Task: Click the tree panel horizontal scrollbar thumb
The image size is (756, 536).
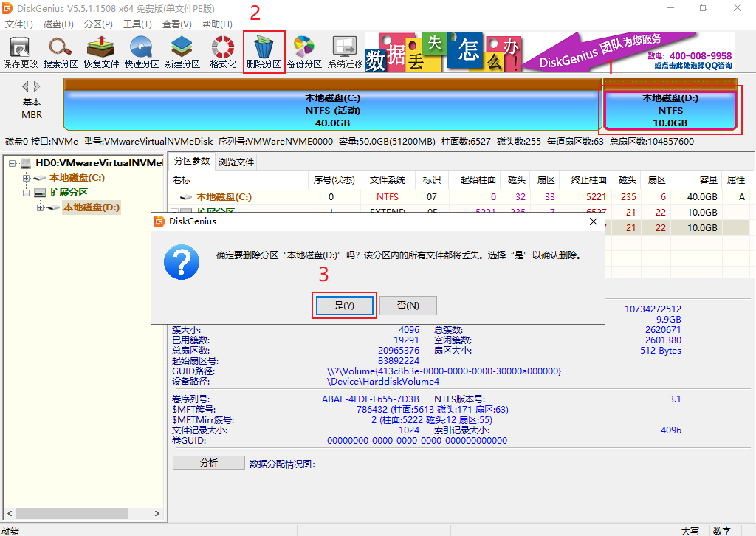Action: (x=72, y=514)
